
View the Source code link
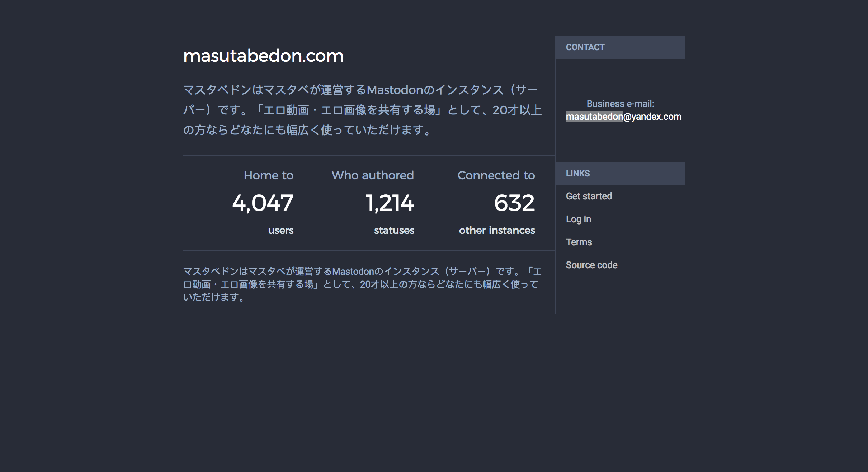tap(592, 265)
